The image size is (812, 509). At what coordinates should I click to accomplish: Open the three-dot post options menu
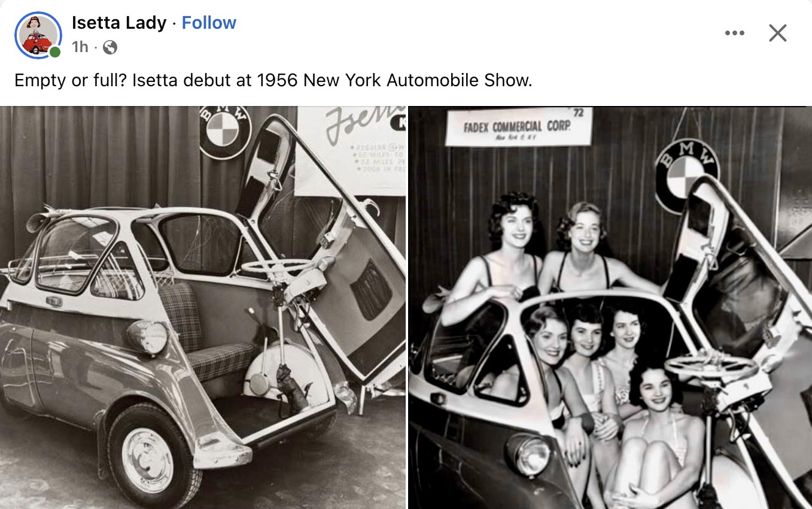pyautogui.click(x=734, y=33)
